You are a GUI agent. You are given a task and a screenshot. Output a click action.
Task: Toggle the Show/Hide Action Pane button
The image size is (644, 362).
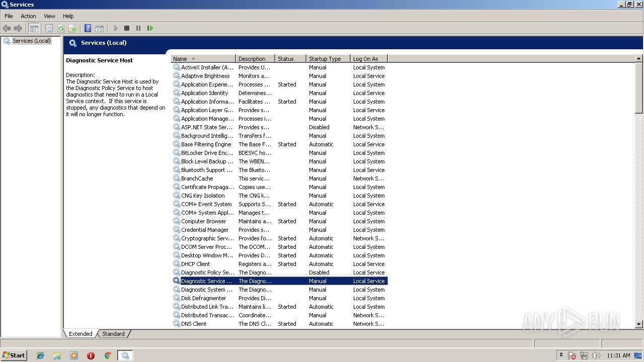pyautogui.click(x=100, y=29)
